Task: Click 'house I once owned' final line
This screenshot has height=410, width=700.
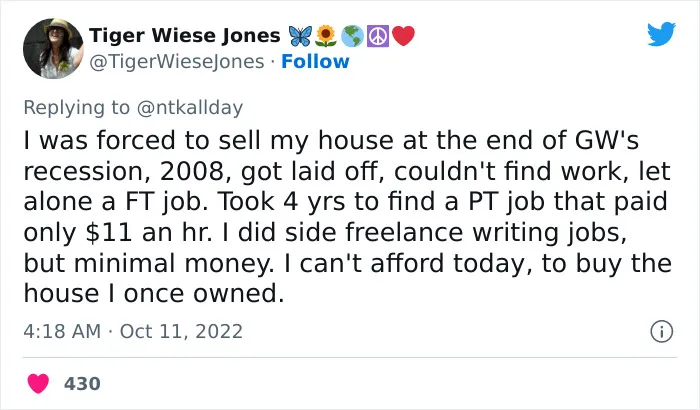Action: coord(154,294)
